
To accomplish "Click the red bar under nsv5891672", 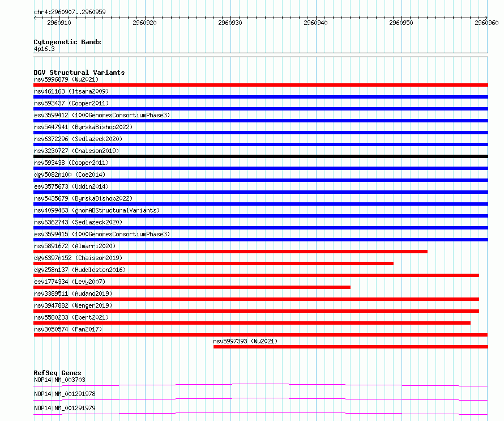I will pos(230,252).
